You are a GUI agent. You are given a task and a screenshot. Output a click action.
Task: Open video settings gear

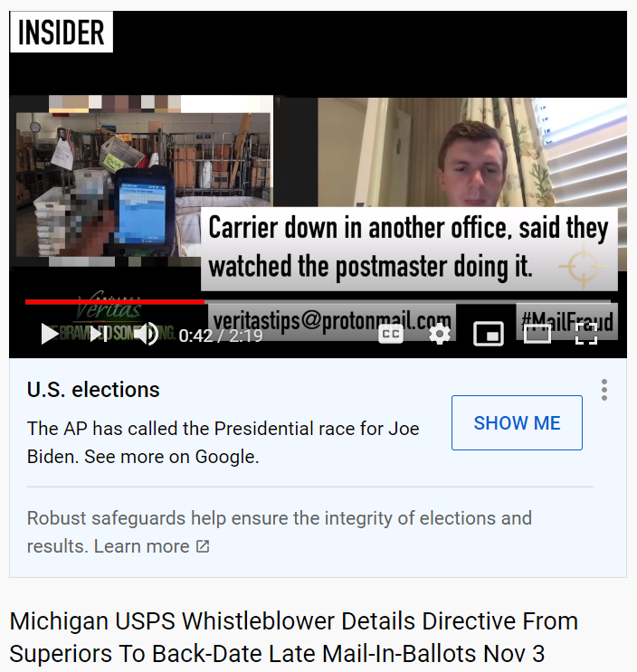[440, 335]
